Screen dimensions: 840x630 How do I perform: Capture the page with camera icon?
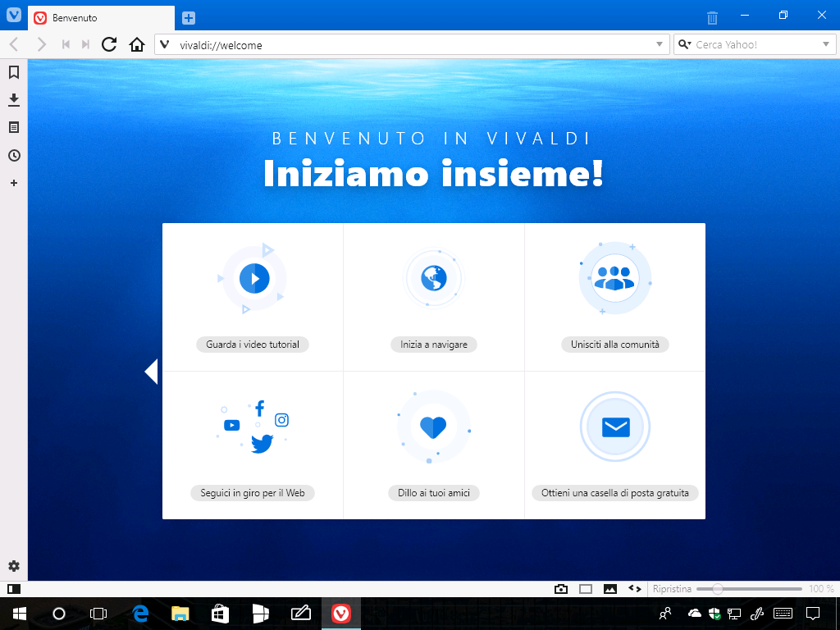click(561, 589)
